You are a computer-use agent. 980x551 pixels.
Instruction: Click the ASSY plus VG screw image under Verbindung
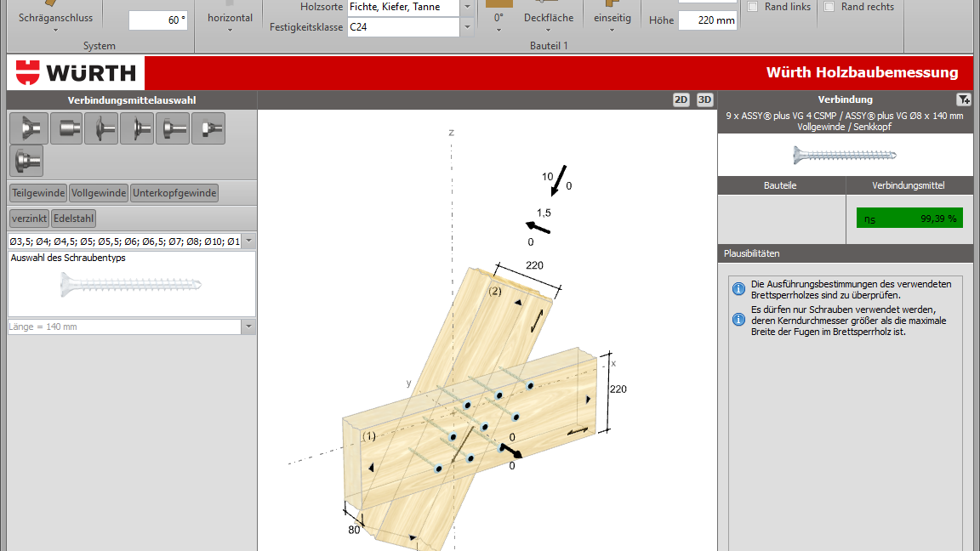coord(845,155)
